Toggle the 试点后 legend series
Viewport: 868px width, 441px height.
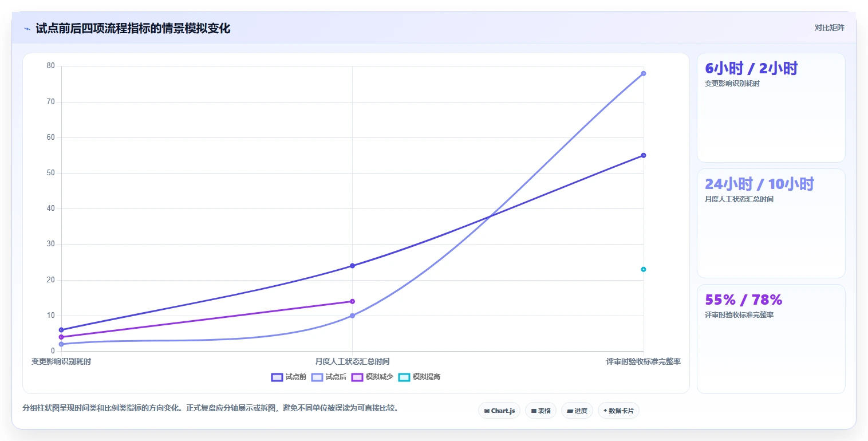pos(329,377)
